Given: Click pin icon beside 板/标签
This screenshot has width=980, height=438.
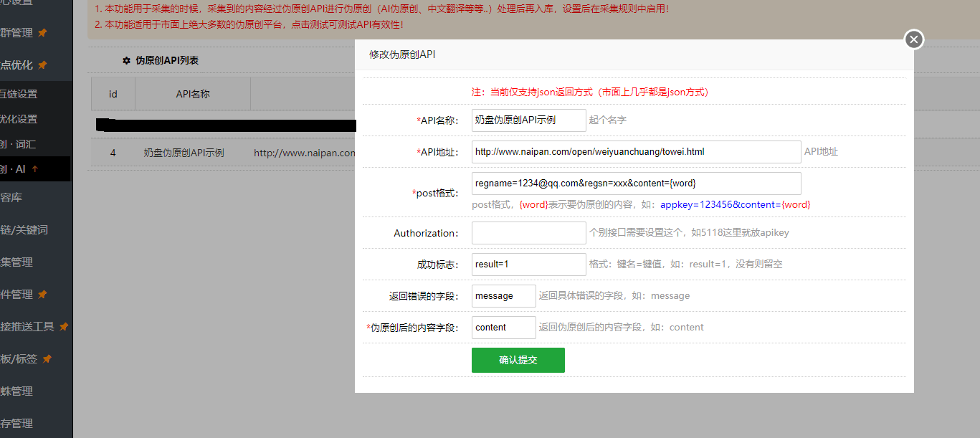Looking at the screenshot, I should [x=47, y=359].
